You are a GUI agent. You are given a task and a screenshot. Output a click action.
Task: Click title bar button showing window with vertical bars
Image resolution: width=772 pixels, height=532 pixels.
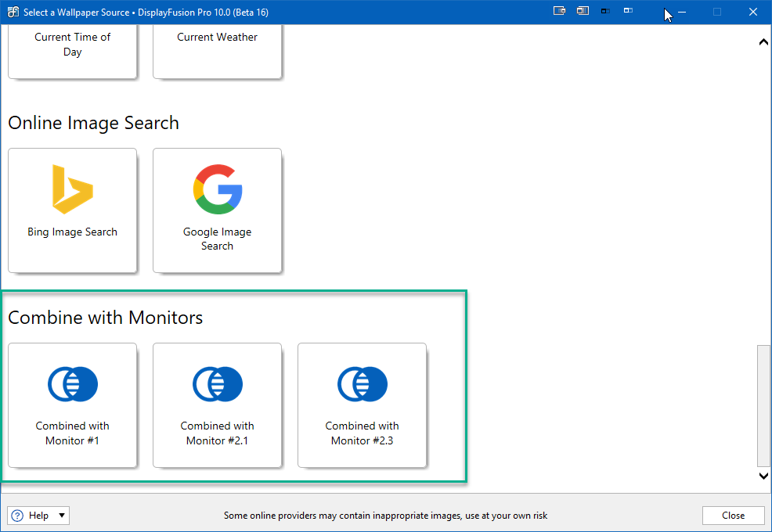coord(583,11)
